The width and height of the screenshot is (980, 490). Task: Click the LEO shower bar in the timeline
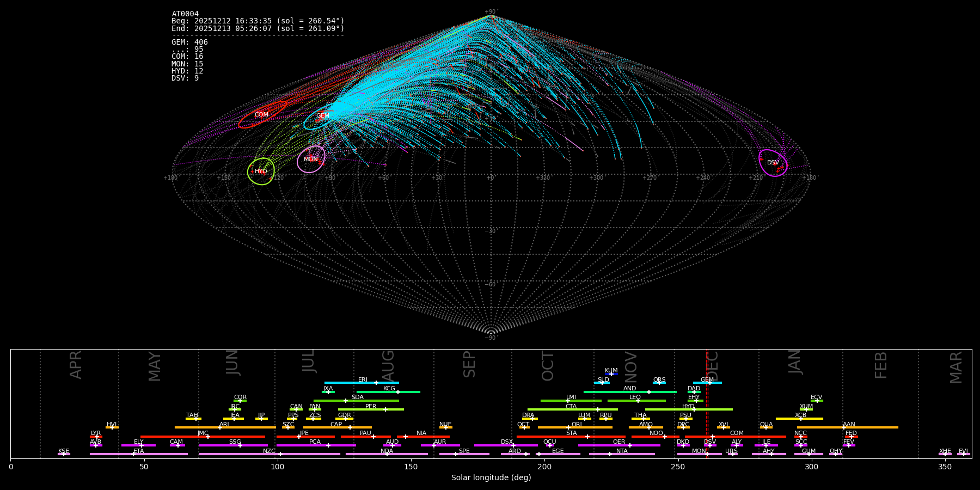tap(636, 401)
